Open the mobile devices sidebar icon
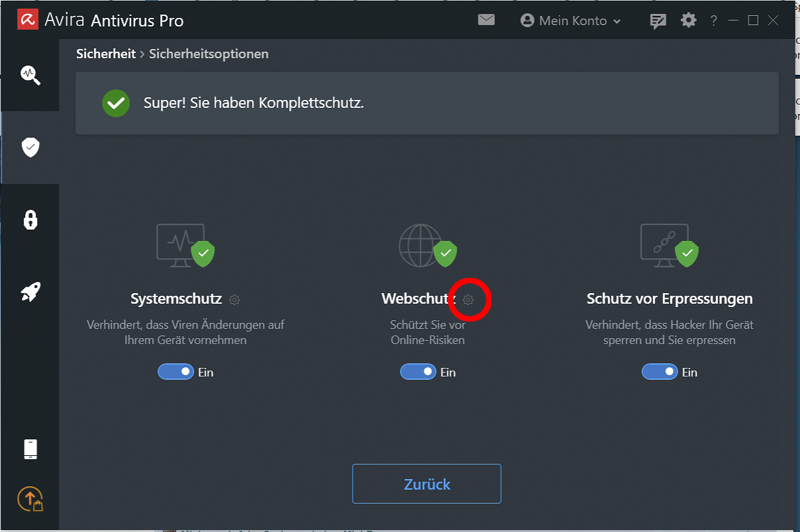 point(30,449)
